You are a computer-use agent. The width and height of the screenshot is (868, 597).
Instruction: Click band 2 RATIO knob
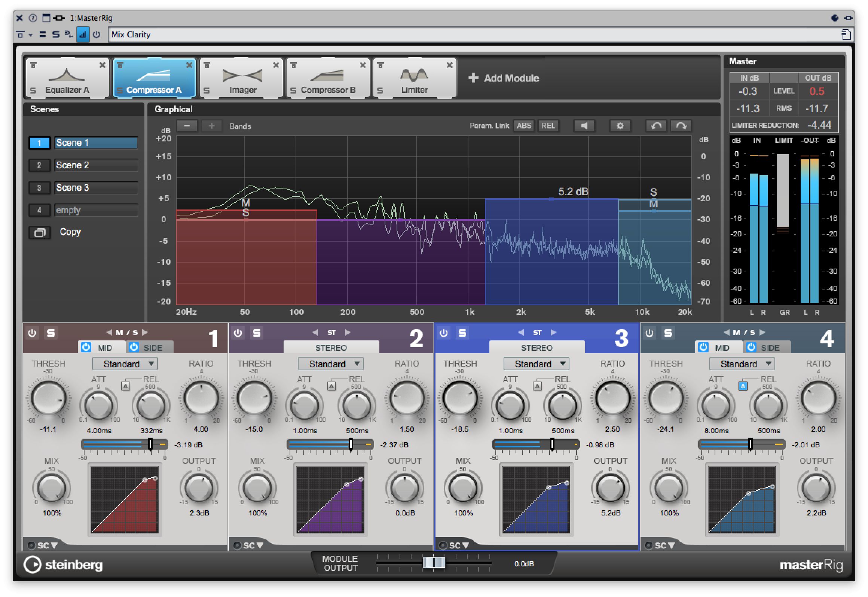click(x=407, y=398)
